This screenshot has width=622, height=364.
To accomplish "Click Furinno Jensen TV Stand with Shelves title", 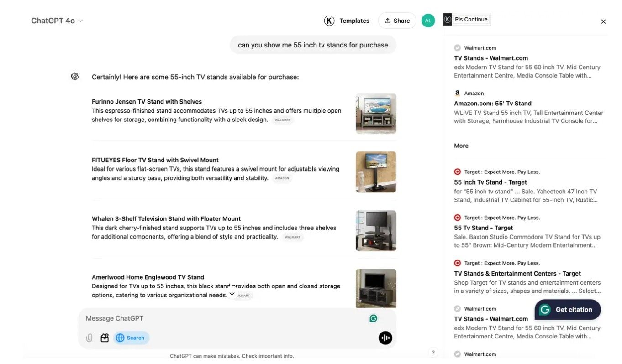I will (x=147, y=102).
